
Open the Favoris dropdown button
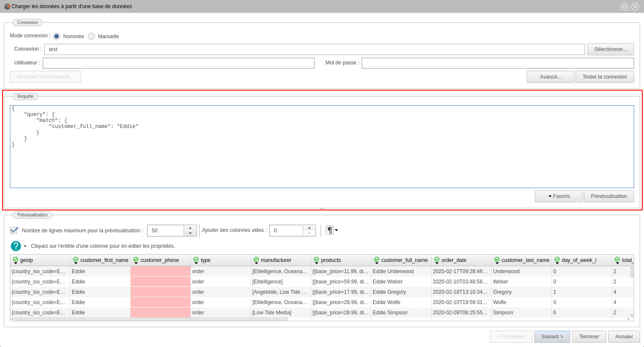click(559, 196)
